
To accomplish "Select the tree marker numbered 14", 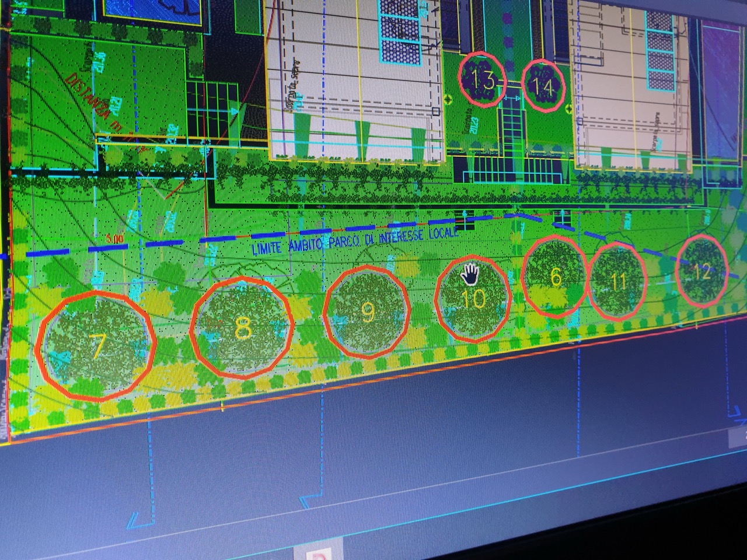I will coord(544,86).
